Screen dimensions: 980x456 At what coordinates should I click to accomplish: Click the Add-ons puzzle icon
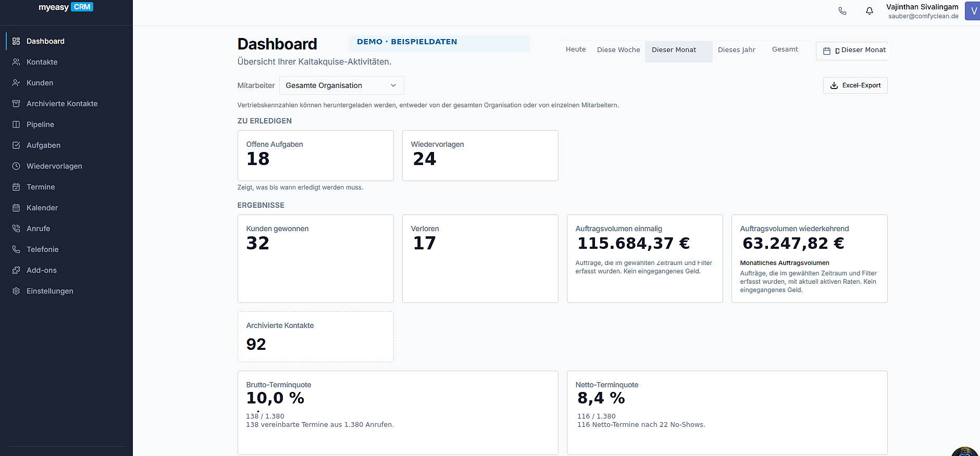click(16, 270)
